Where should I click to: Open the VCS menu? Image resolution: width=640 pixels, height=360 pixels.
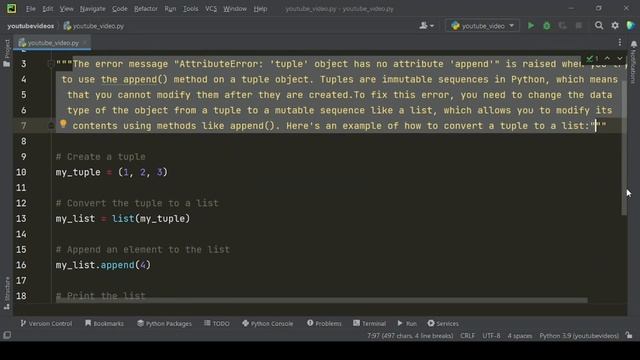[x=211, y=9]
